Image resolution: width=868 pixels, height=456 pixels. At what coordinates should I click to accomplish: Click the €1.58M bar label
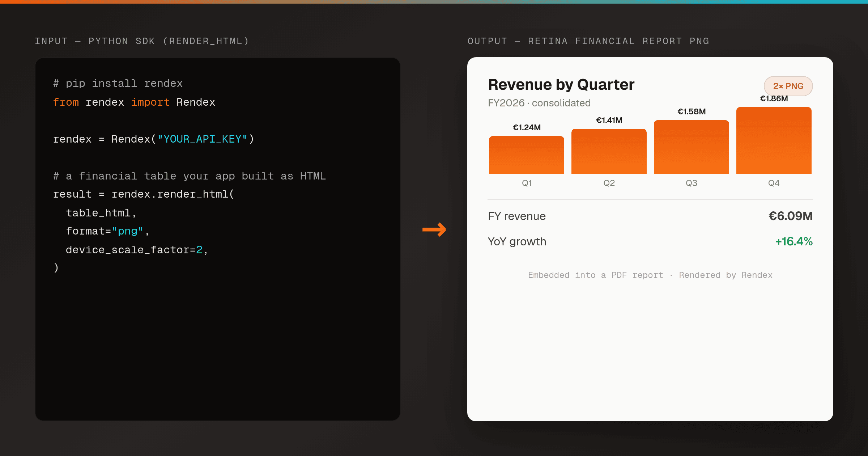pos(692,111)
